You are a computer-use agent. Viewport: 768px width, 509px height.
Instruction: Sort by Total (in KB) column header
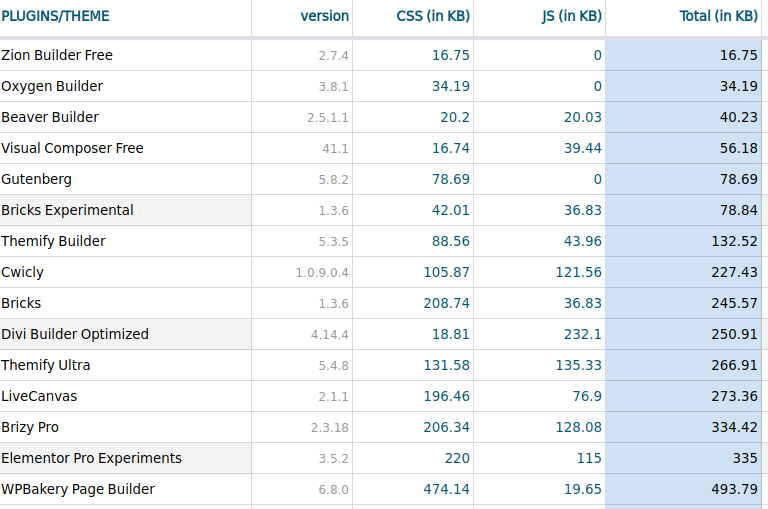tap(719, 16)
